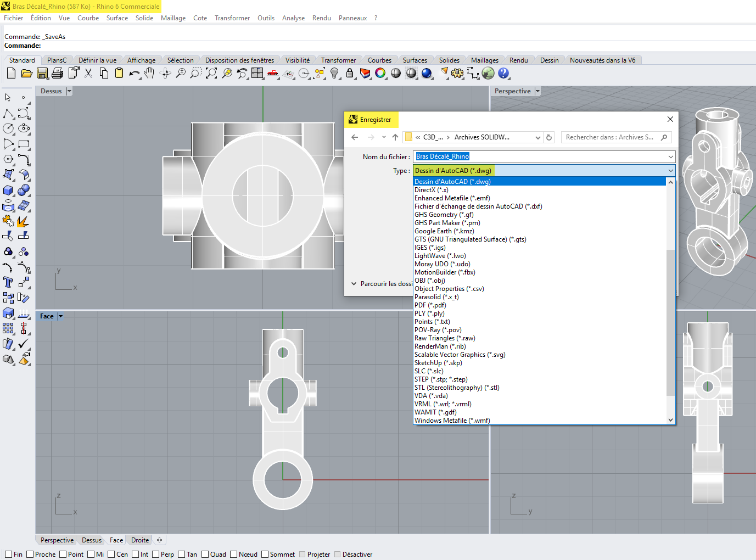Select STEP format in the file type list
The width and height of the screenshot is (756, 560).
pos(440,379)
